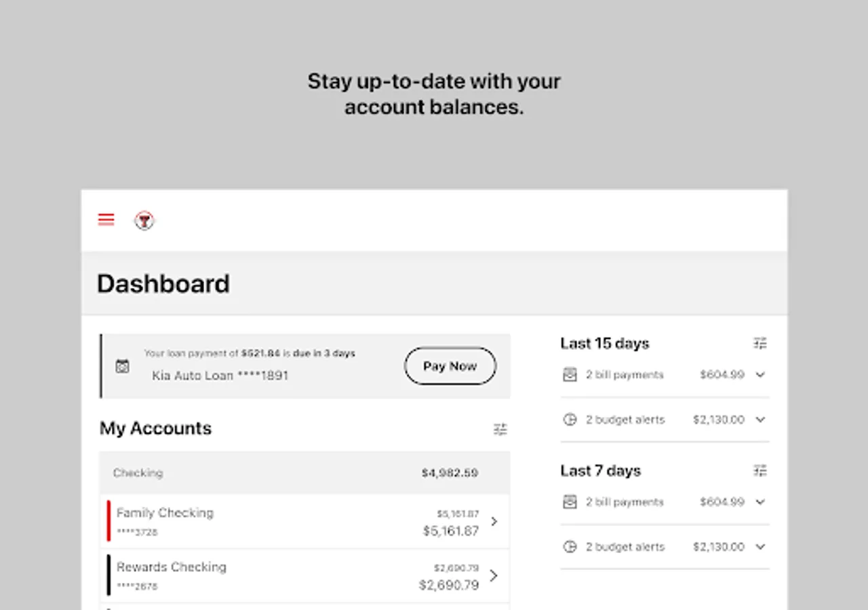Screen dimensions: 868x610
Task: Click the bank logo icon
Action: [x=144, y=220]
